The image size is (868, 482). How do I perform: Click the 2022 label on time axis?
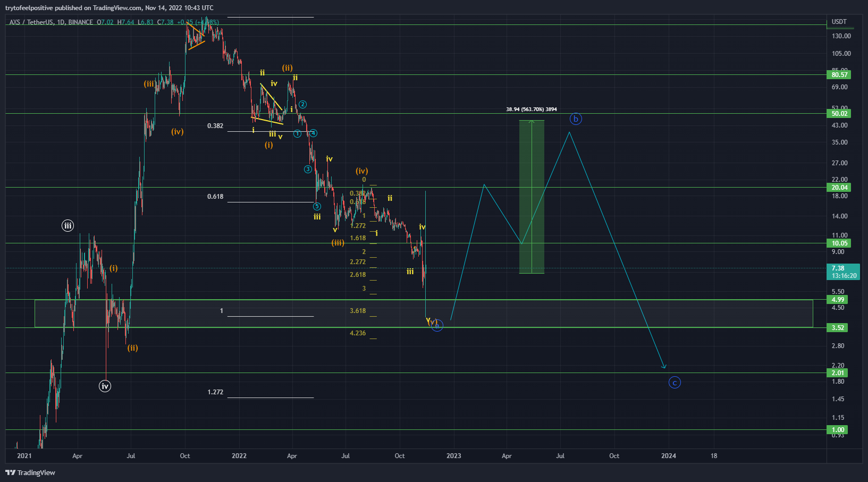click(239, 456)
